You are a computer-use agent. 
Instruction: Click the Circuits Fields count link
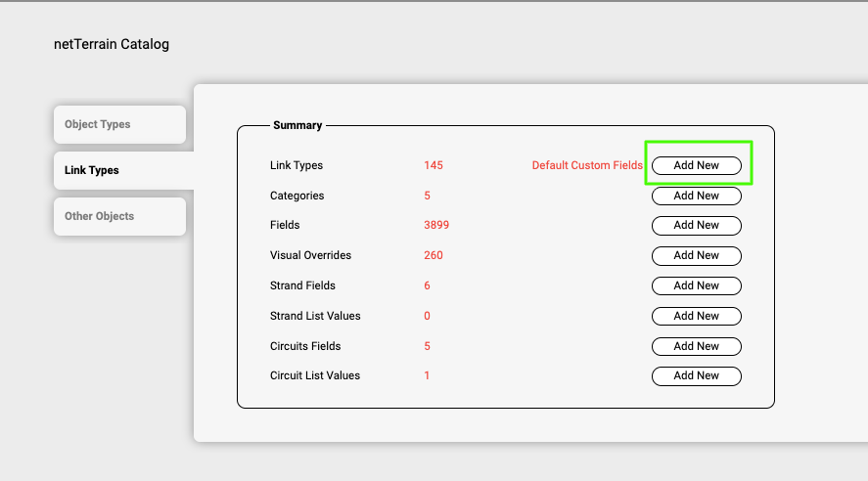click(x=427, y=346)
